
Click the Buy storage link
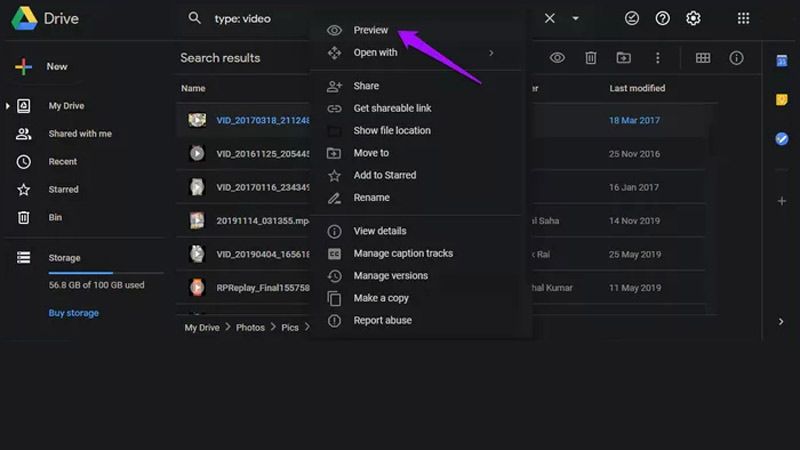pyautogui.click(x=74, y=313)
